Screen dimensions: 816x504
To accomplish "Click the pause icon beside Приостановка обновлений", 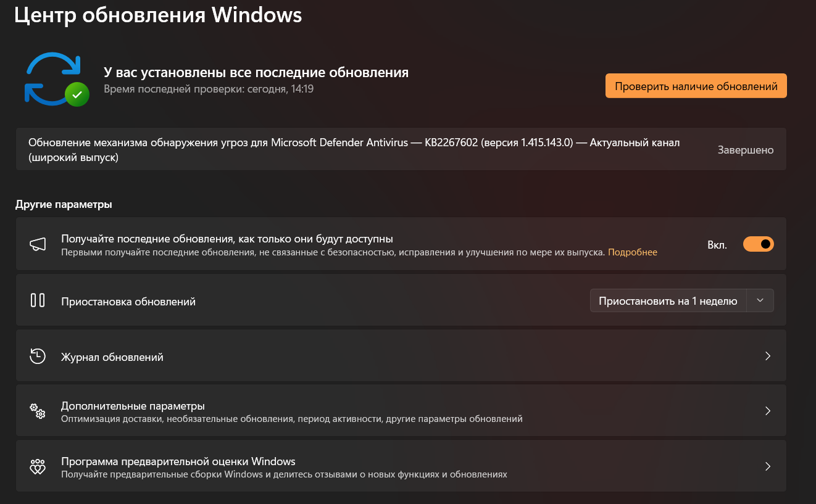I will (x=38, y=300).
